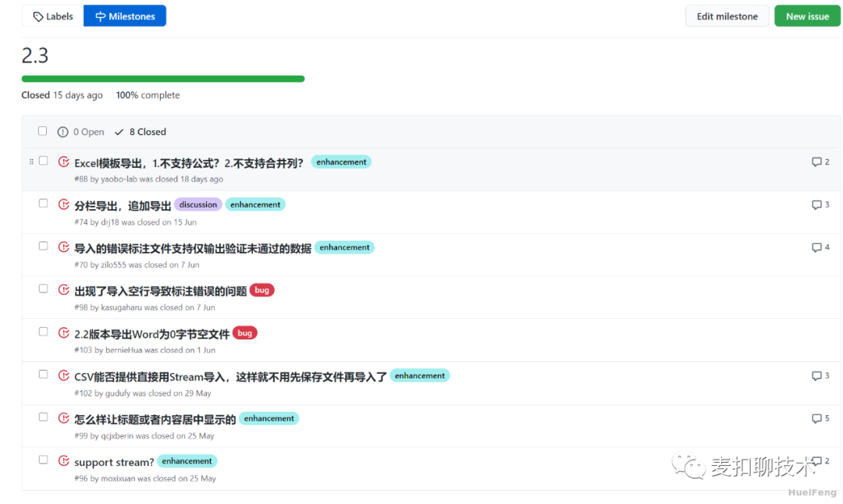The height and width of the screenshot is (504, 843).
Task: Open comments of issue #99
Action: [x=820, y=418]
